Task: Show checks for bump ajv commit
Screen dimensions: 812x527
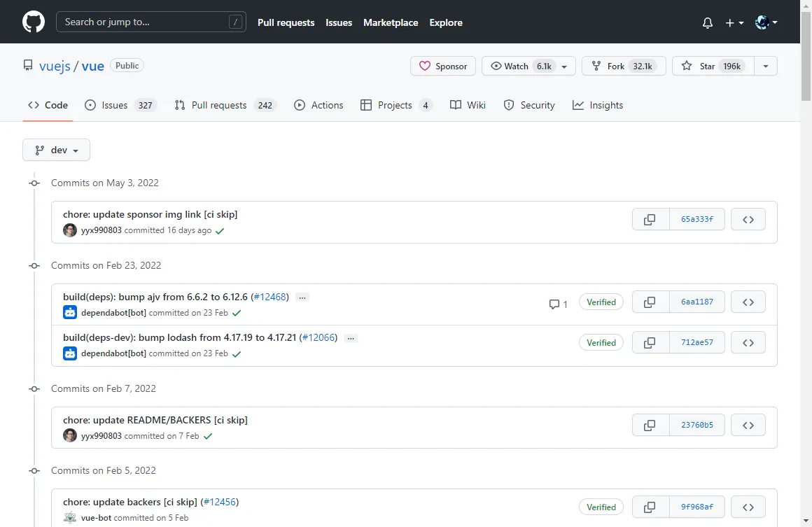Action: click(237, 314)
